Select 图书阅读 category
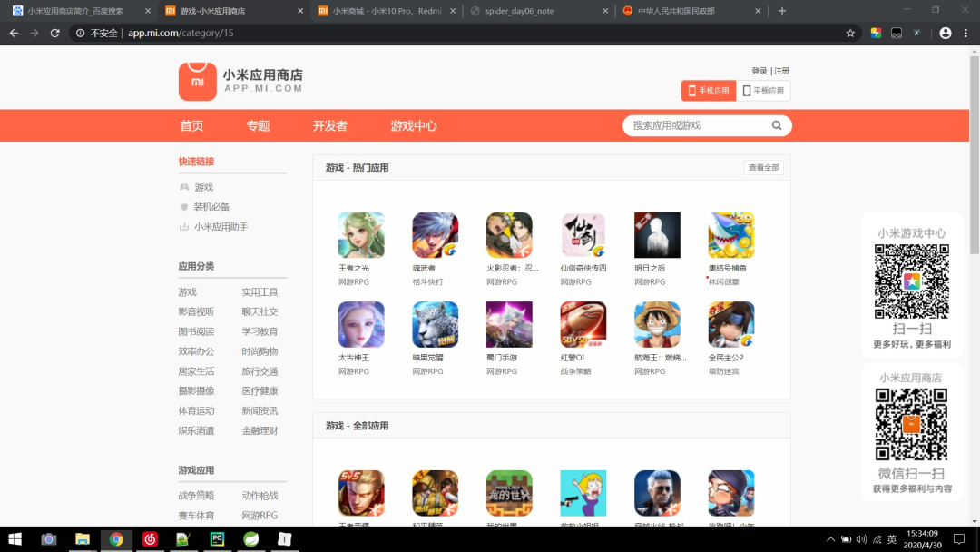 click(x=196, y=331)
